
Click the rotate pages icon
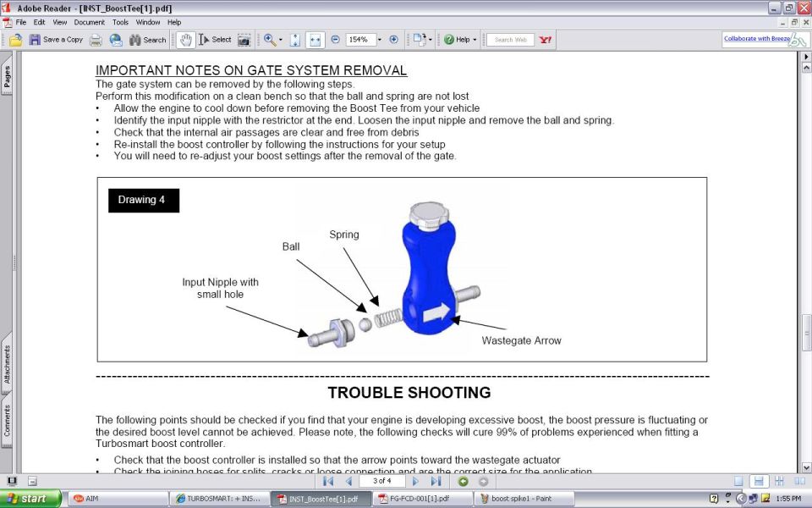tap(419, 40)
